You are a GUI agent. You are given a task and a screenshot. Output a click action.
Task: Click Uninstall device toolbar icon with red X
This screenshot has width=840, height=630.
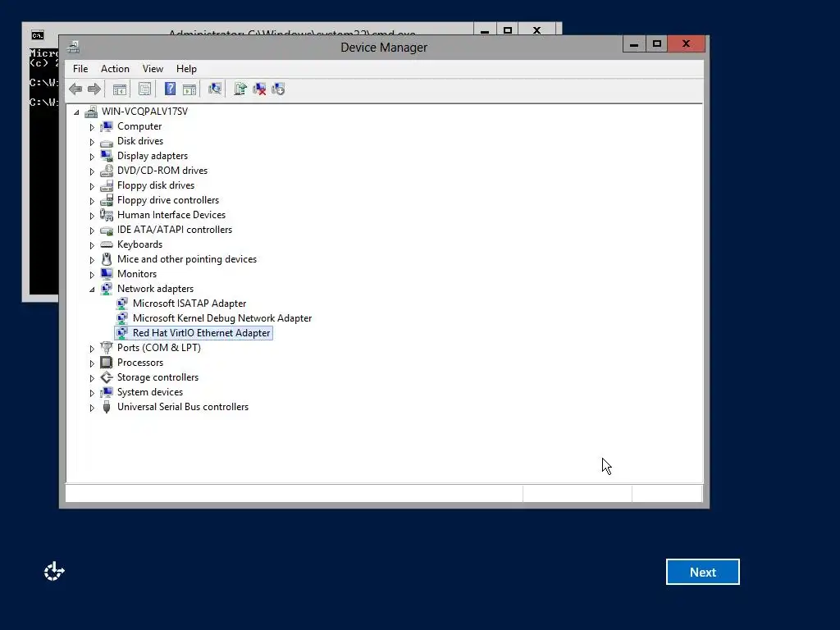click(259, 89)
